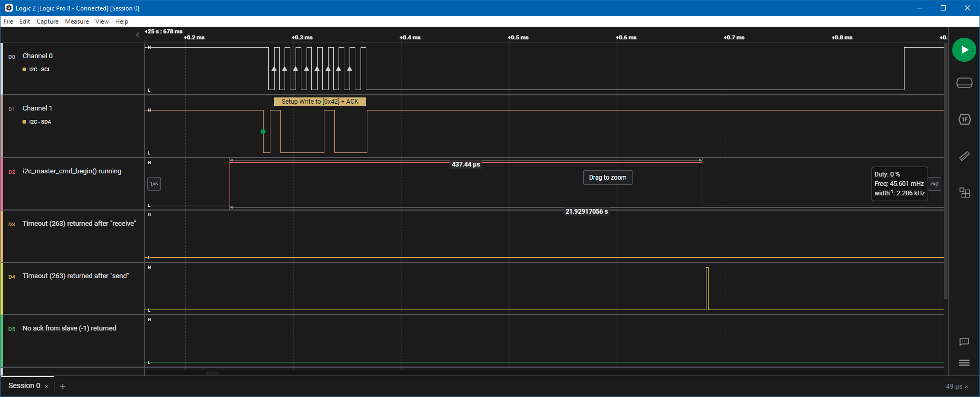The height and width of the screenshot is (397, 980).
Task: Open the File menu
Action: coord(8,21)
